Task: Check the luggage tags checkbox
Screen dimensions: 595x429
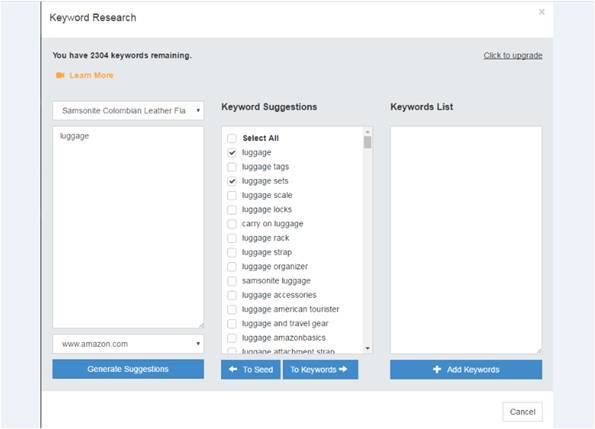Action: 232,167
